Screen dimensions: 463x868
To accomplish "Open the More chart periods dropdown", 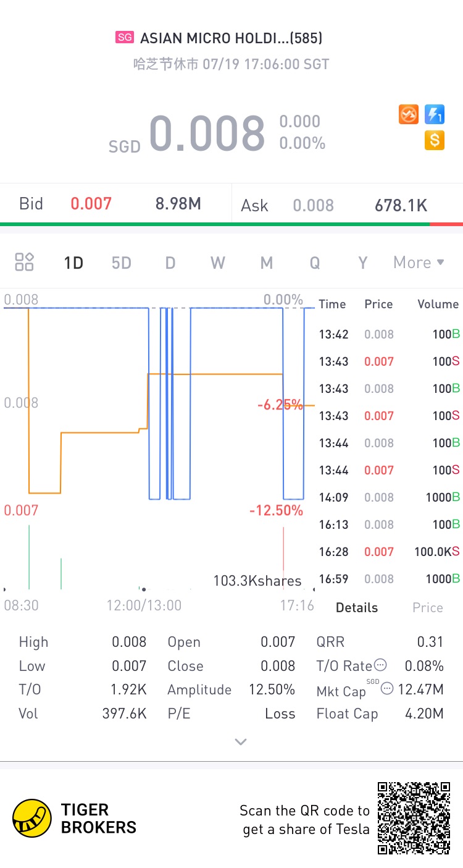I will point(419,262).
